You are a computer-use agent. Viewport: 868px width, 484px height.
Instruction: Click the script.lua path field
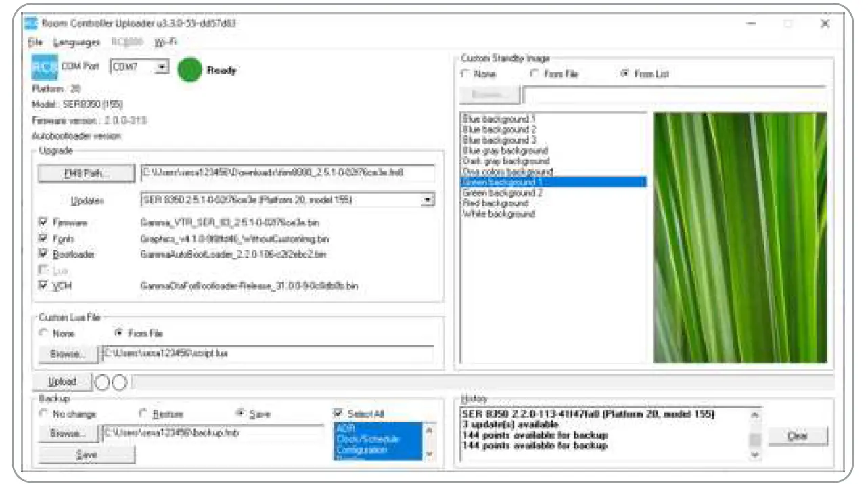267,353
